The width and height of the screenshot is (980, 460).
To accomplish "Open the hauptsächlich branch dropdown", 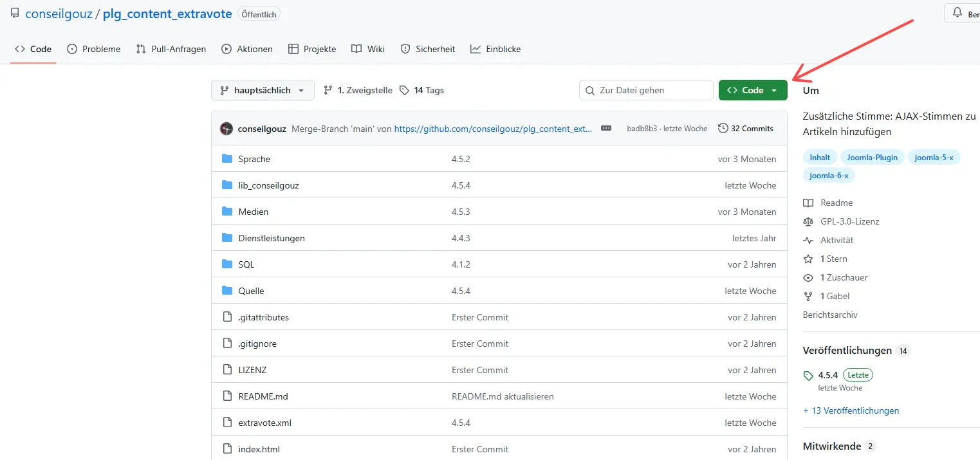I will coord(263,91).
